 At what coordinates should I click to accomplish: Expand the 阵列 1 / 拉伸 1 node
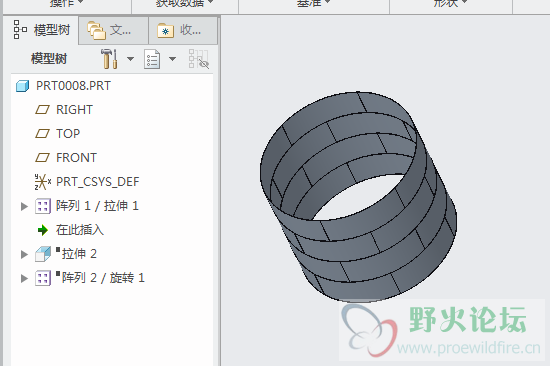tap(24, 206)
